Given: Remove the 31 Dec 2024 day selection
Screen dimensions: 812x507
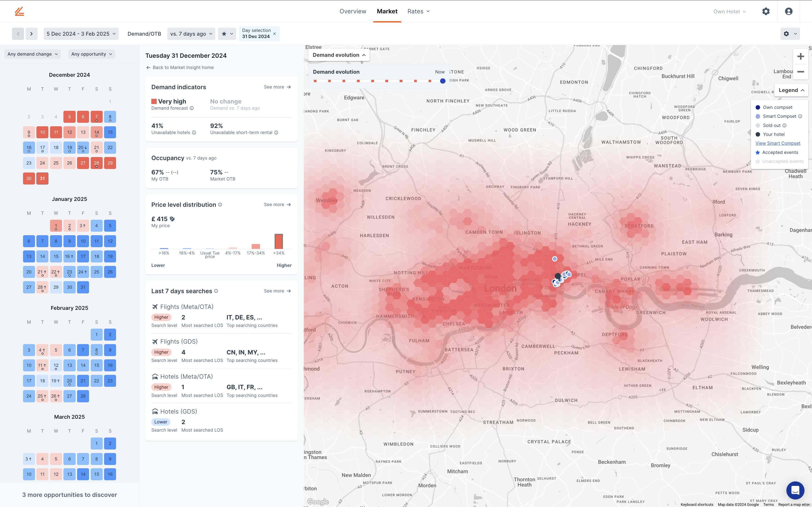Looking at the screenshot, I should [x=274, y=34].
